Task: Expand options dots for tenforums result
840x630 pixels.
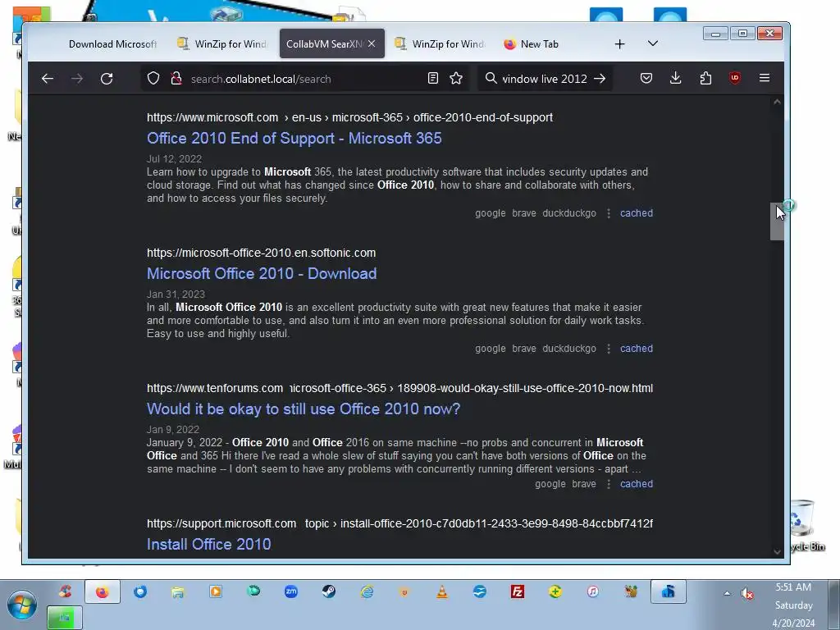Action: [x=608, y=484]
